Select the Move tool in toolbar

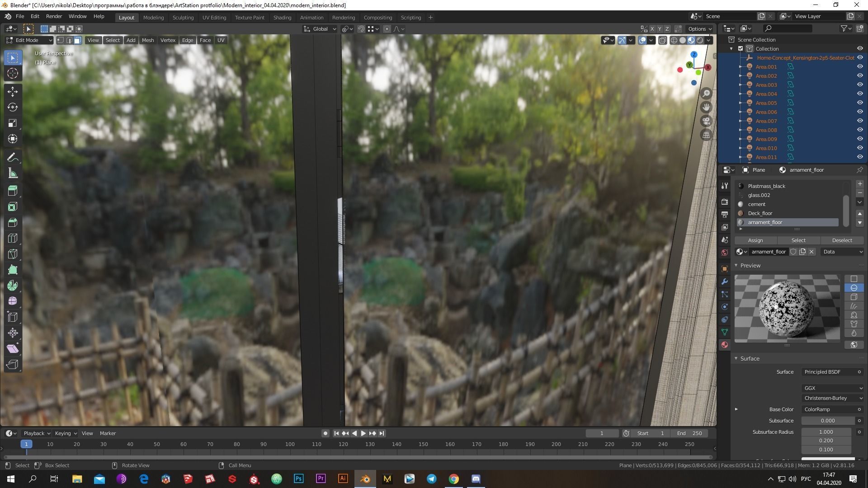(x=13, y=91)
